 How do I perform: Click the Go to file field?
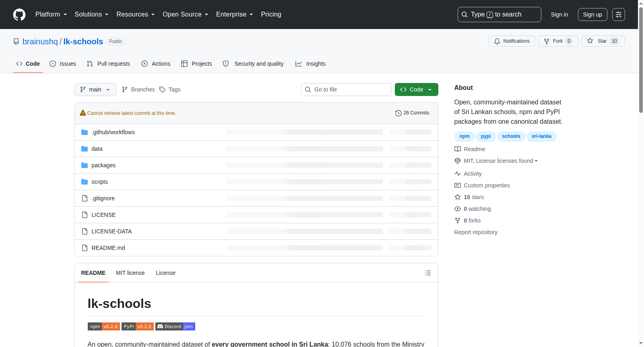(346, 89)
